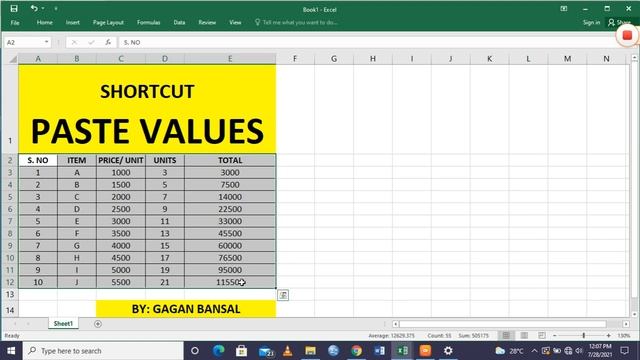Switch to Page Break Preview icon
The height and width of the screenshot is (360, 640).
coord(542,336)
